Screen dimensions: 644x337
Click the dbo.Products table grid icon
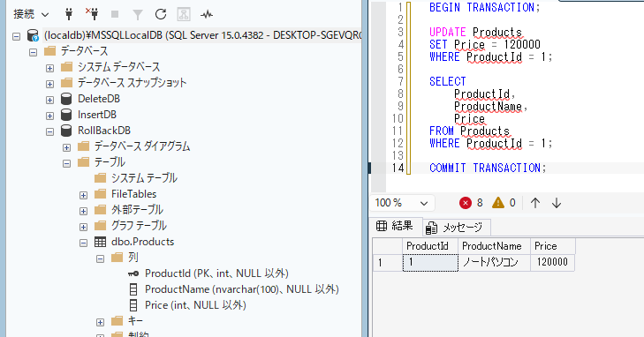(x=100, y=242)
